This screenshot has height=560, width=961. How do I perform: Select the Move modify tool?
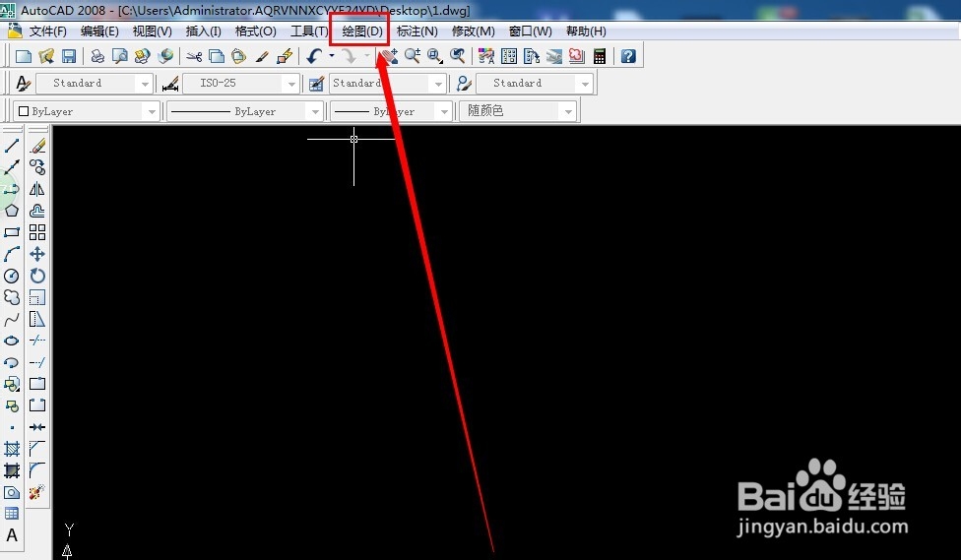click(x=37, y=254)
